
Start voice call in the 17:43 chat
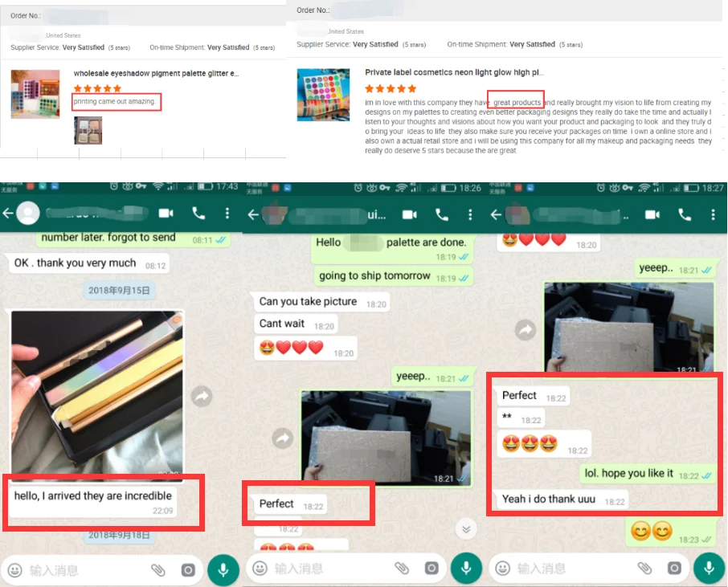tap(198, 213)
